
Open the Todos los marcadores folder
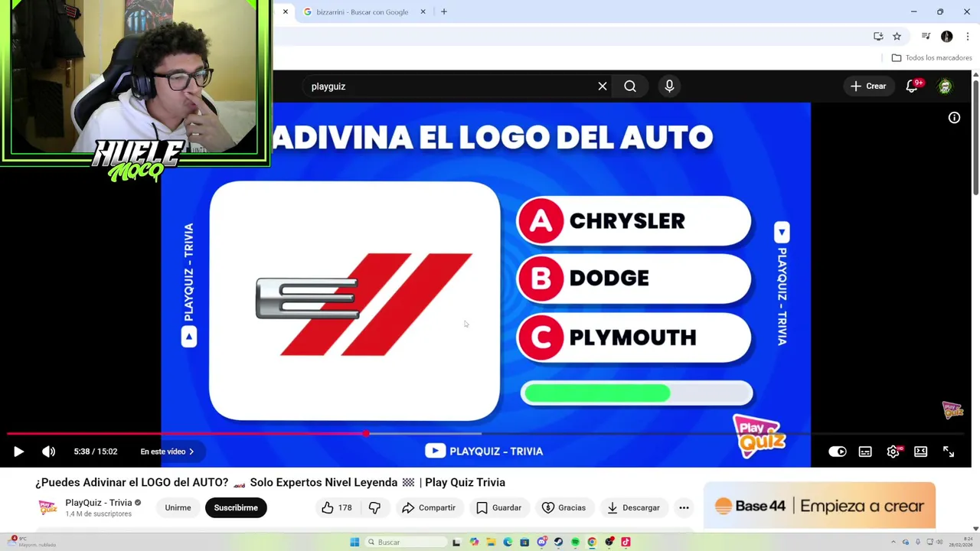tap(932, 57)
